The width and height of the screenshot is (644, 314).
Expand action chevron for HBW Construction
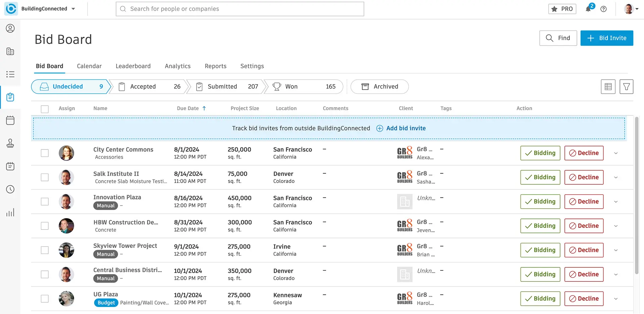coord(616,226)
